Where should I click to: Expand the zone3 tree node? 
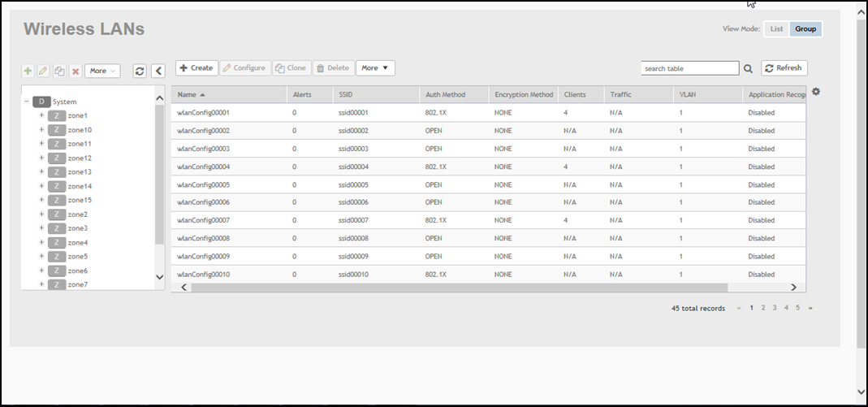pos(41,228)
